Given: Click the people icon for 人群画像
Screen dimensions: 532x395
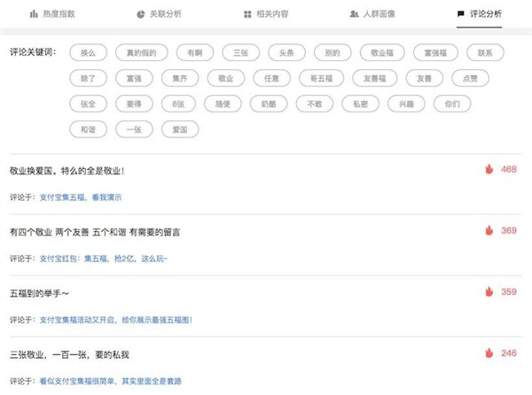Looking at the screenshot, I should (x=355, y=15).
